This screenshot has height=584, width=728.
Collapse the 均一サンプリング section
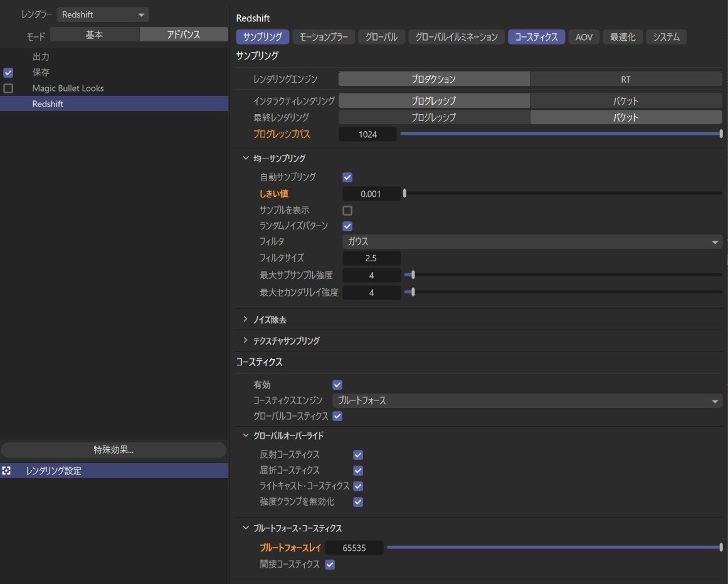point(246,158)
